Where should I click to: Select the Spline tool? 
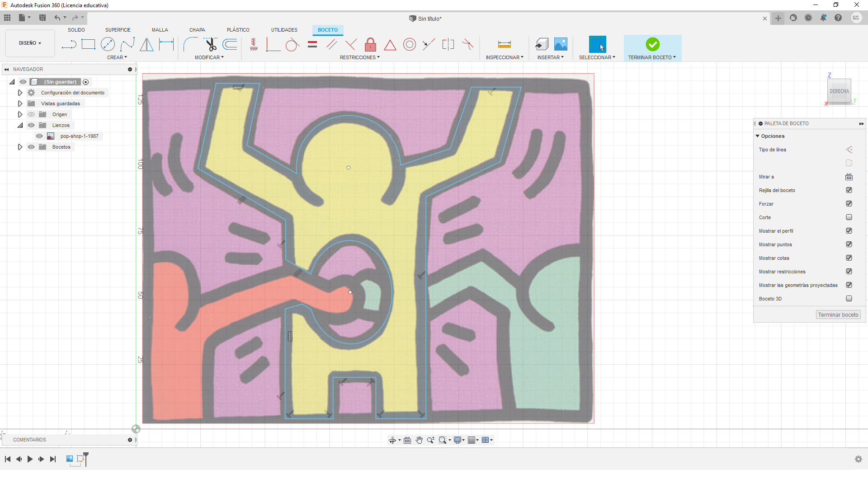click(127, 44)
